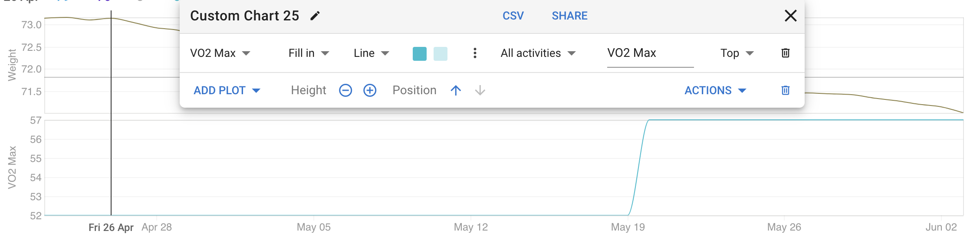This screenshot has width=980, height=244.
Task: Decrease chart height with minus icon
Action: [x=345, y=90]
